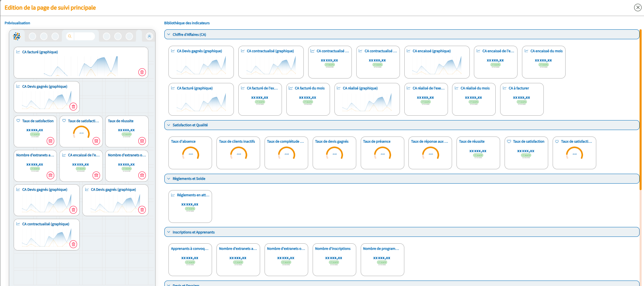Image resolution: width=644 pixels, height=286 pixels.
Task: Click the user profile icon in the preview header
Action: point(149,36)
